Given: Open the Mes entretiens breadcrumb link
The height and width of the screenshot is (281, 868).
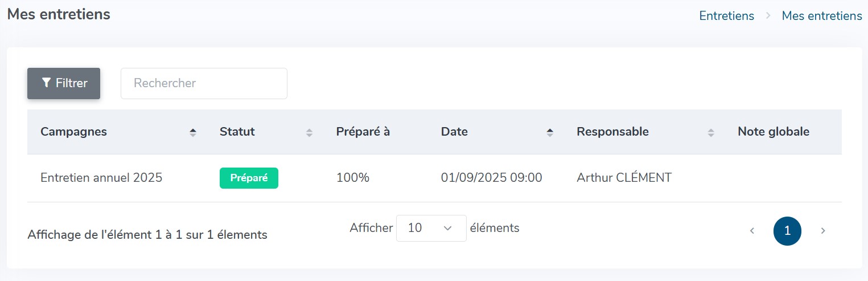Looking at the screenshot, I should (x=822, y=16).
